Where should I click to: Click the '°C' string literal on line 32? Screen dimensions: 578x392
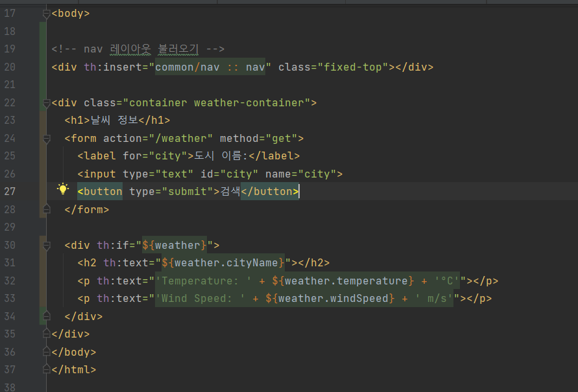tap(447, 281)
